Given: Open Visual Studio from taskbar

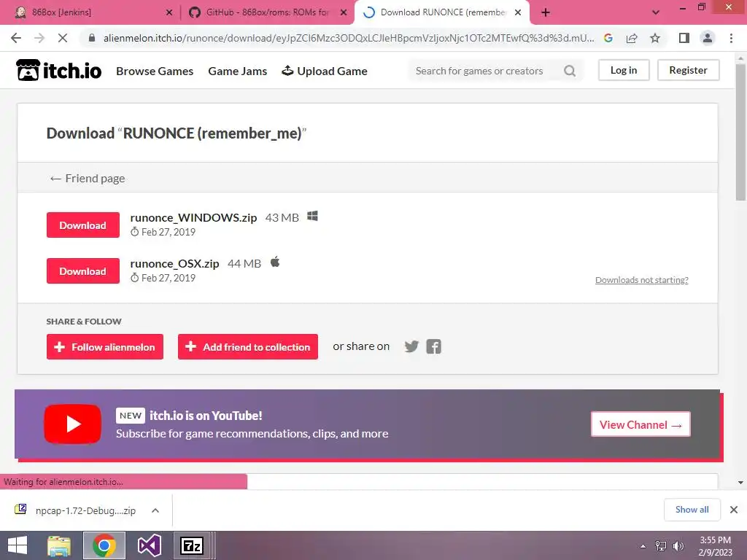Looking at the screenshot, I should [149, 545].
